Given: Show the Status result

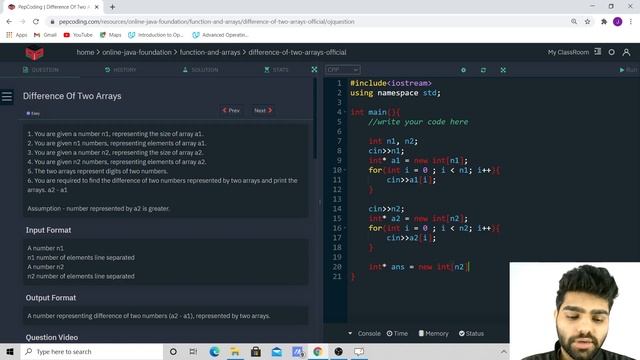Looking at the screenshot, I should (x=471, y=333).
